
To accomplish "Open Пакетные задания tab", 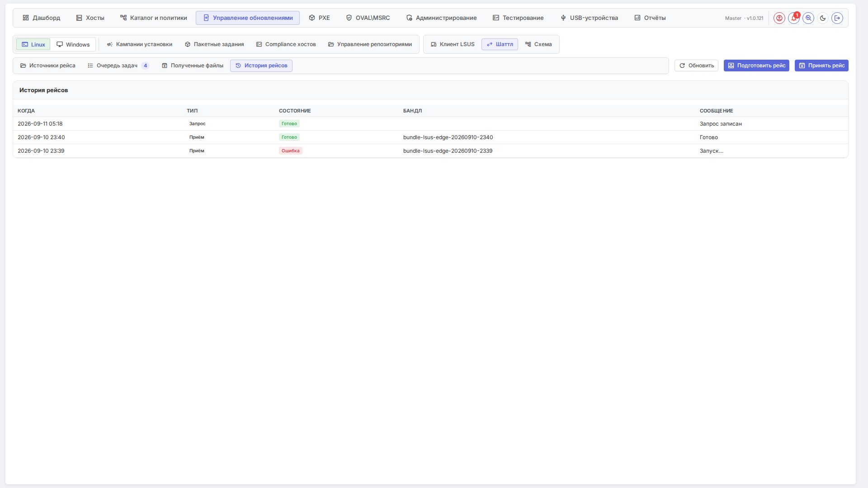I will (x=214, y=44).
